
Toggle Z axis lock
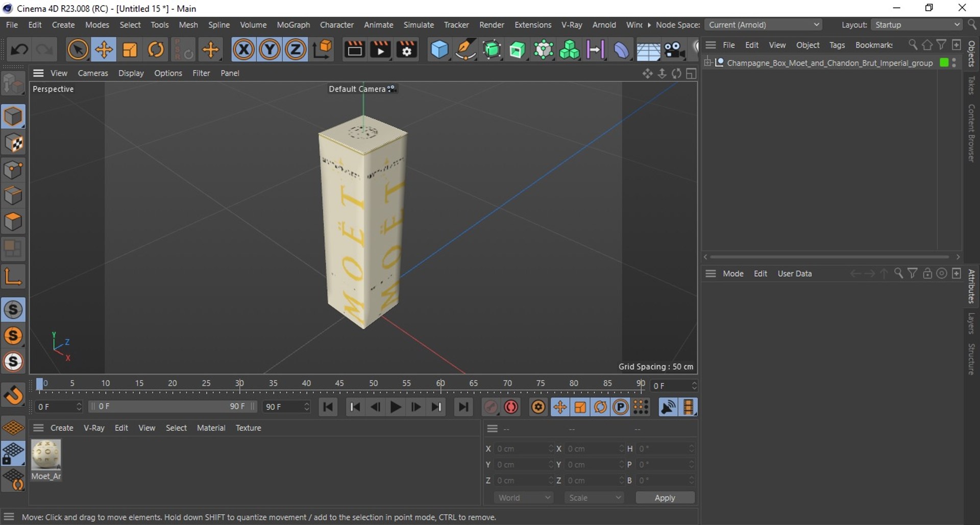[295, 50]
